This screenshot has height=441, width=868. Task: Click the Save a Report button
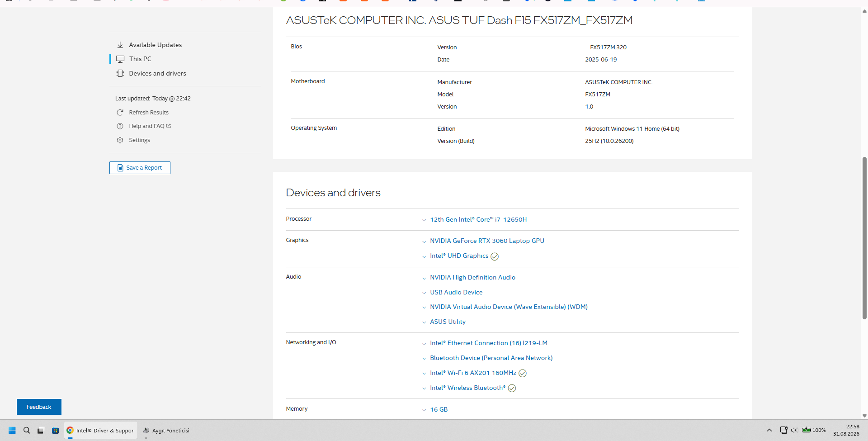[140, 168]
